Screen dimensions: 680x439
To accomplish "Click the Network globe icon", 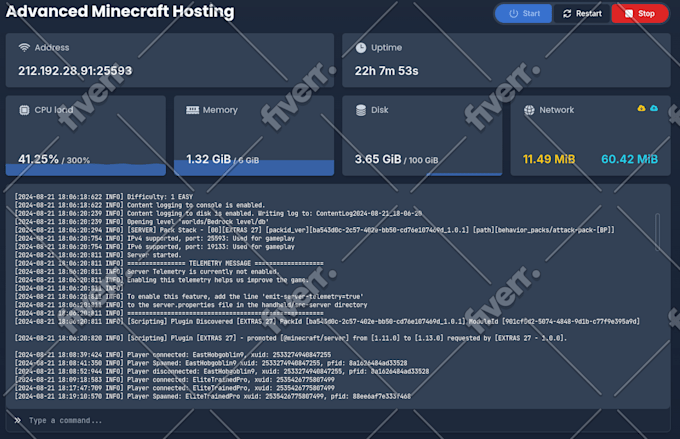I will tap(529, 110).
